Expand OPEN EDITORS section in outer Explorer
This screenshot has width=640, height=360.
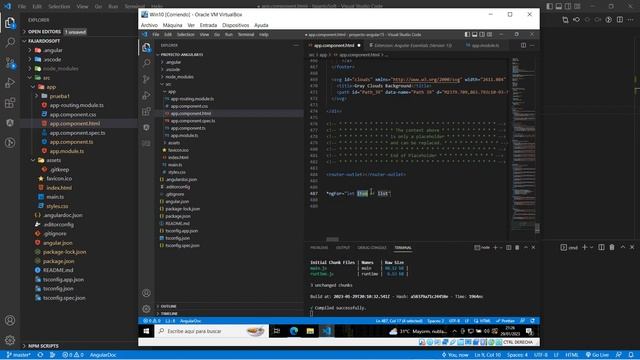(x=44, y=31)
